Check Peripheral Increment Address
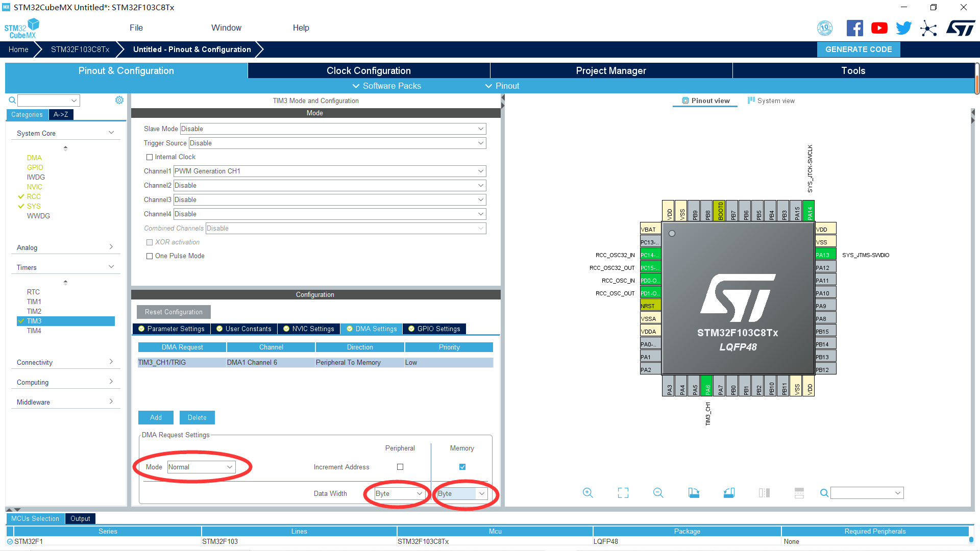980x551 pixels. (400, 466)
